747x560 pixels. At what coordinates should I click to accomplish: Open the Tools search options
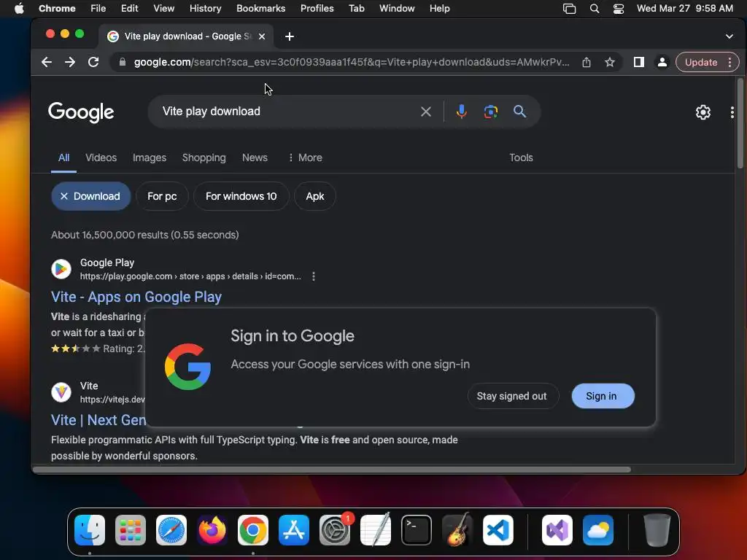tap(521, 157)
